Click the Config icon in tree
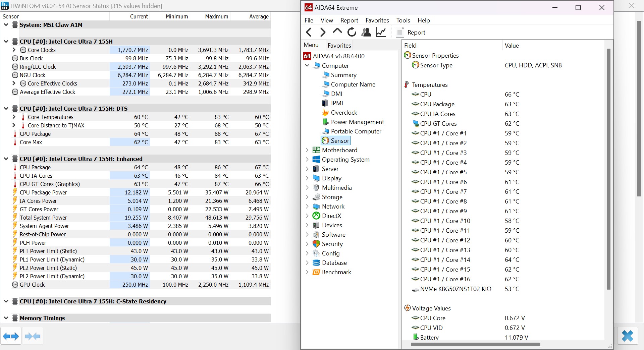Viewport: 644px width, 350px height. (316, 253)
